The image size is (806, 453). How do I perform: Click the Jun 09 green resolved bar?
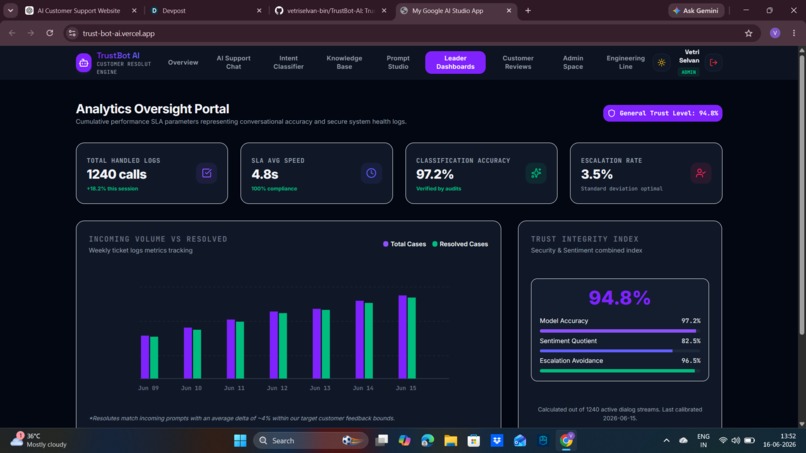154,358
